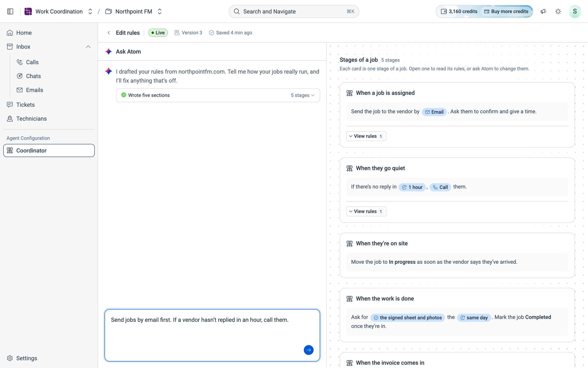588x368 pixels.
Task: Open the Tickets page
Action: (x=49, y=105)
